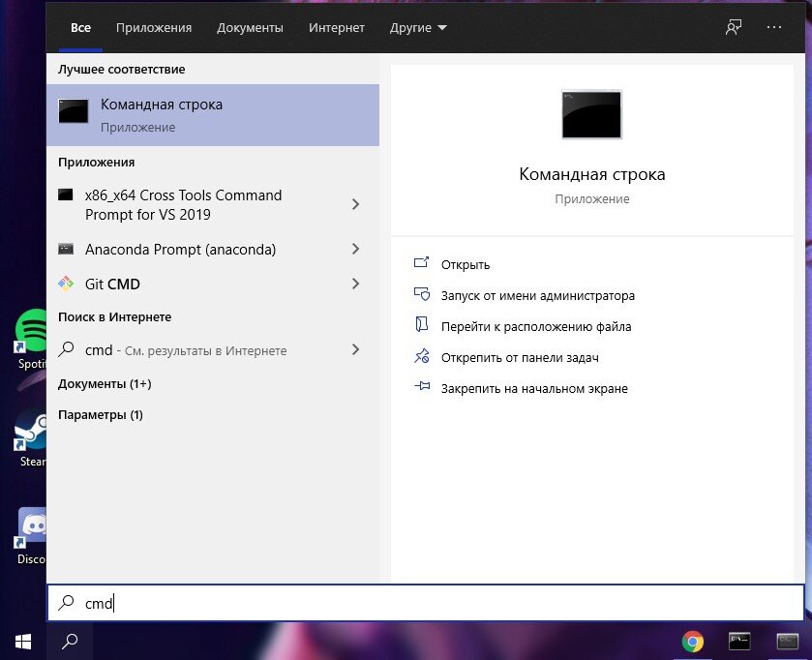Expand cmd web search result arrow
Viewport: 812px width, 660px height.
pos(356,349)
